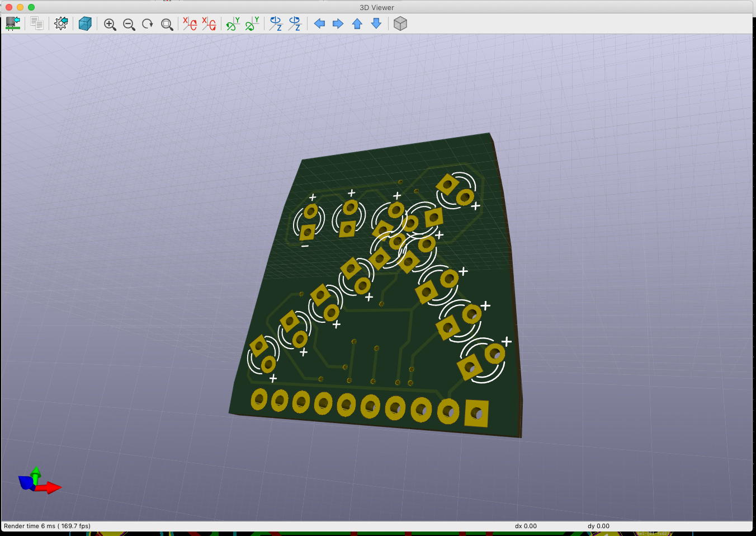Move the board left with the blue arrow

click(319, 23)
